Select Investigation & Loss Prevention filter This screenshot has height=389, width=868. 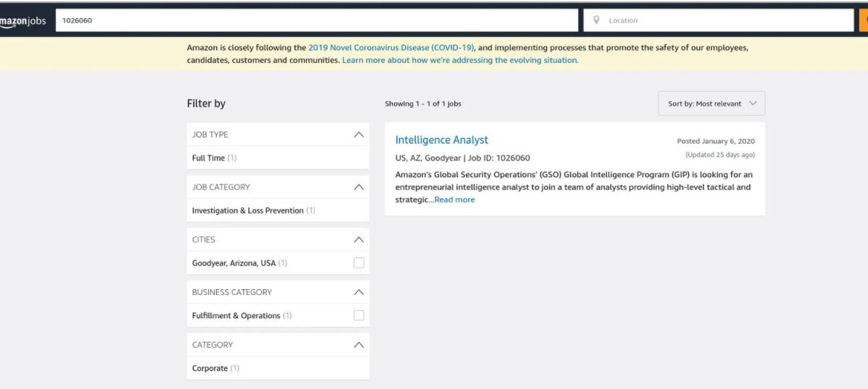point(253,210)
